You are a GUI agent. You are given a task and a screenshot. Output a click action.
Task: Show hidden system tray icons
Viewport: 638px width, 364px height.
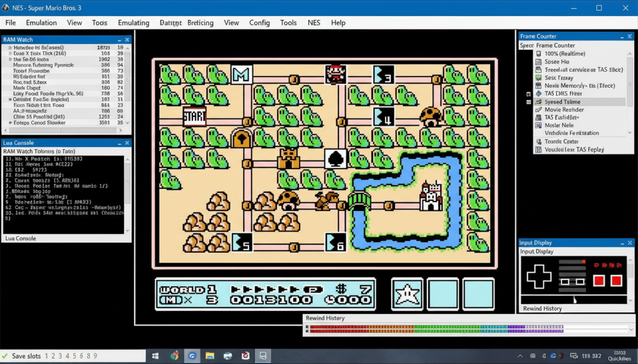(520, 357)
